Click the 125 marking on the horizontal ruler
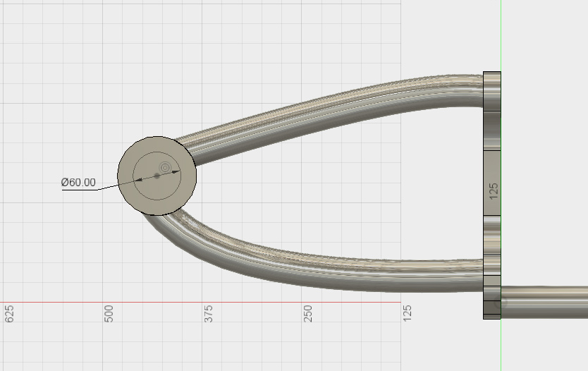The image size is (588, 371). pyautogui.click(x=408, y=315)
